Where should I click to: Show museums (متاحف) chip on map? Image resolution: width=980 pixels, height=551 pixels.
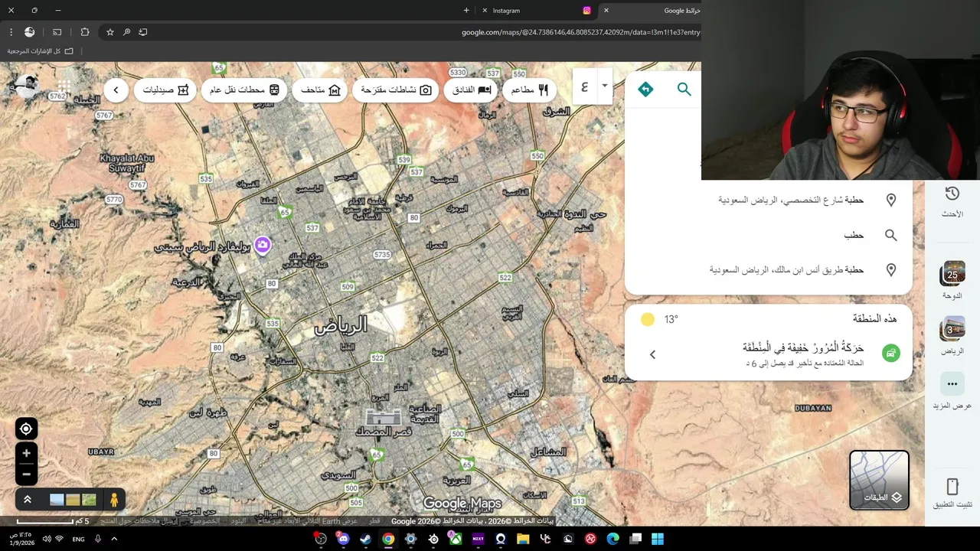[x=321, y=90]
